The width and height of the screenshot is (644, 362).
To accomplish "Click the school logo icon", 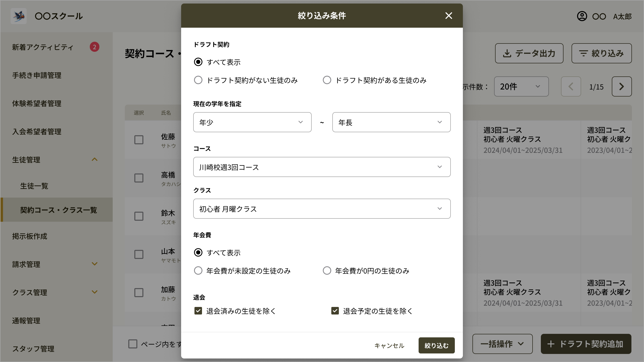I will pyautogui.click(x=19, y=16).
